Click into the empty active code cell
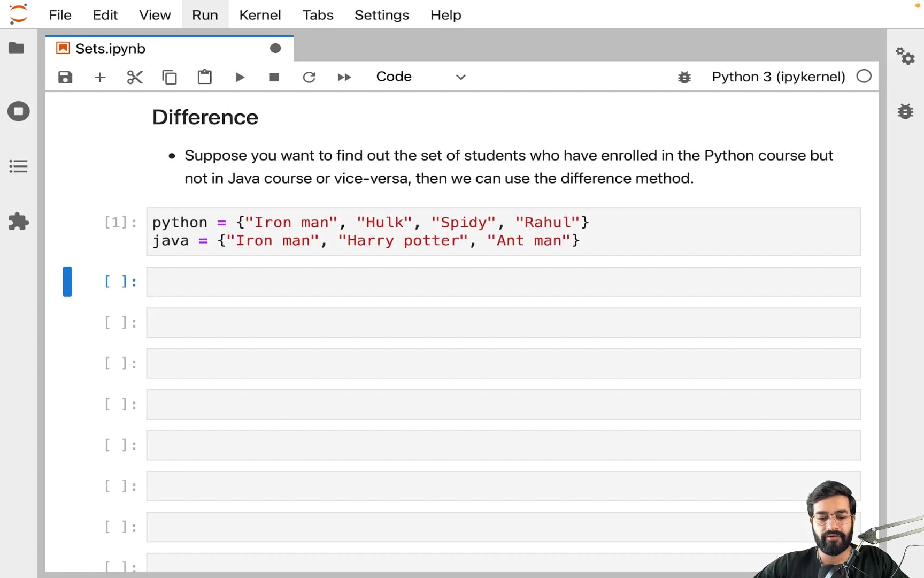Screen dimensions: 924x578 503,282
